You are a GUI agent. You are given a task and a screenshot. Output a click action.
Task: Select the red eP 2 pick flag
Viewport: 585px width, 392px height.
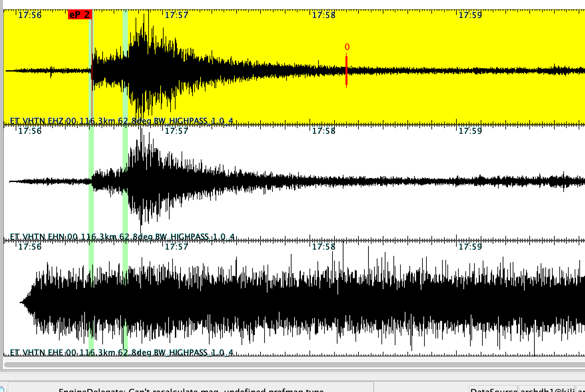80,15
